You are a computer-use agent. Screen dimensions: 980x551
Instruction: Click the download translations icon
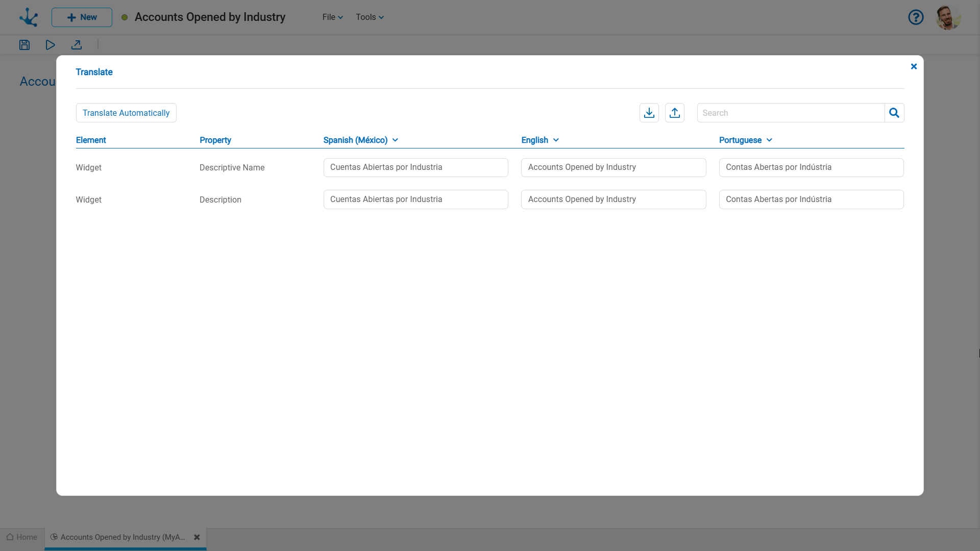pos(649,113)
